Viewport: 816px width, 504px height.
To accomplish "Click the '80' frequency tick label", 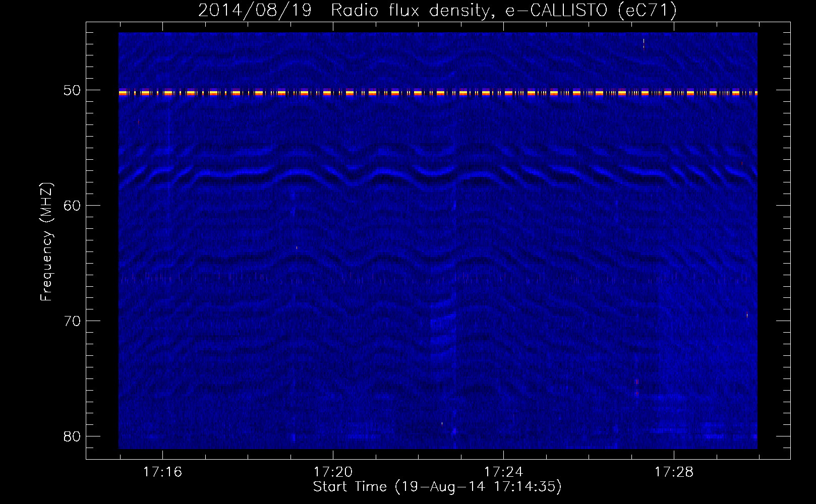I will tap(72, 436).
